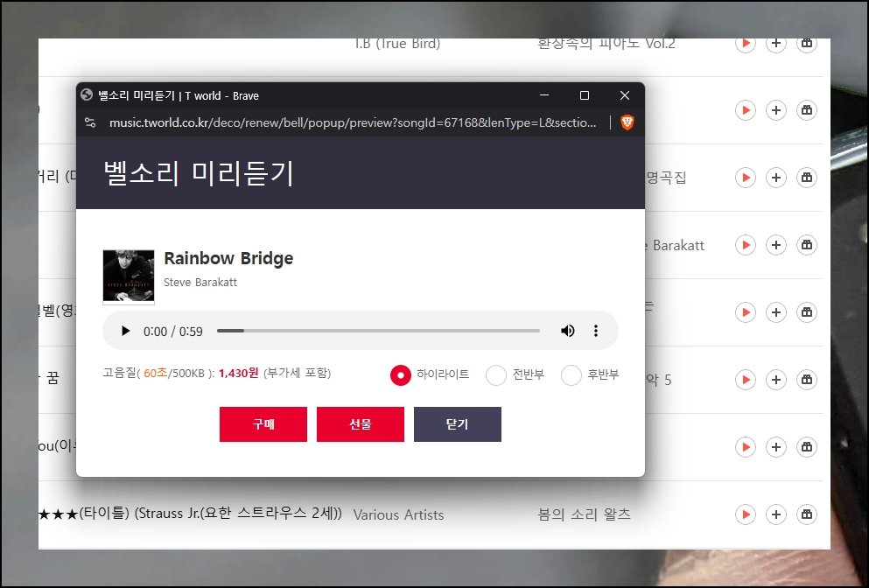The image size is (869, 588).
Task: Play preview in the 봄의 소리 왈츠 row
Action: click(746, 514)
